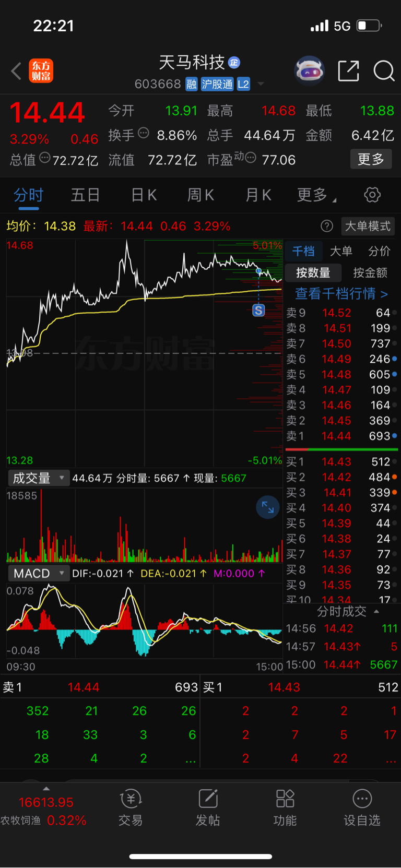The height and width of the screenshot is (868, 401).
Task: Tap the 卖1 row at 14.44
Action: [341, 436]
